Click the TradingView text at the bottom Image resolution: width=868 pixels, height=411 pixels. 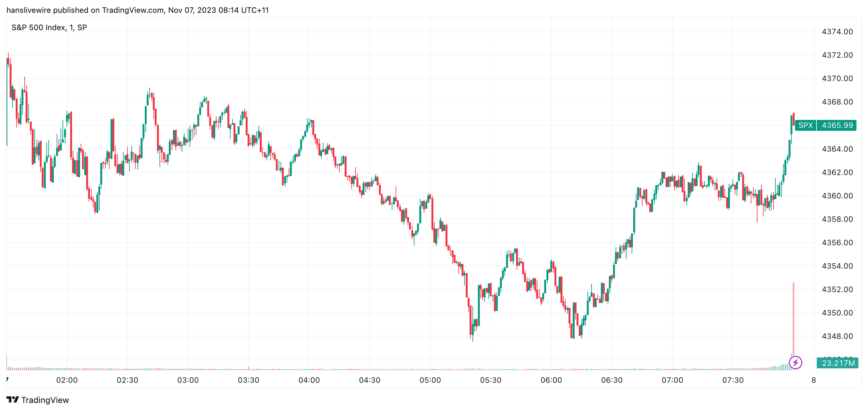pyautogui.click(x=45, y=400)
